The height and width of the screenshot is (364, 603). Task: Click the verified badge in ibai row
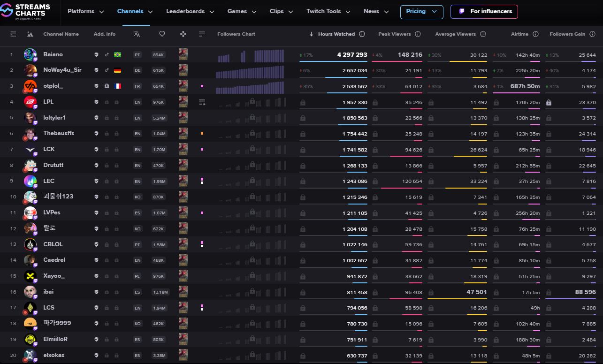pyautogui.click(x=96, y=292)
